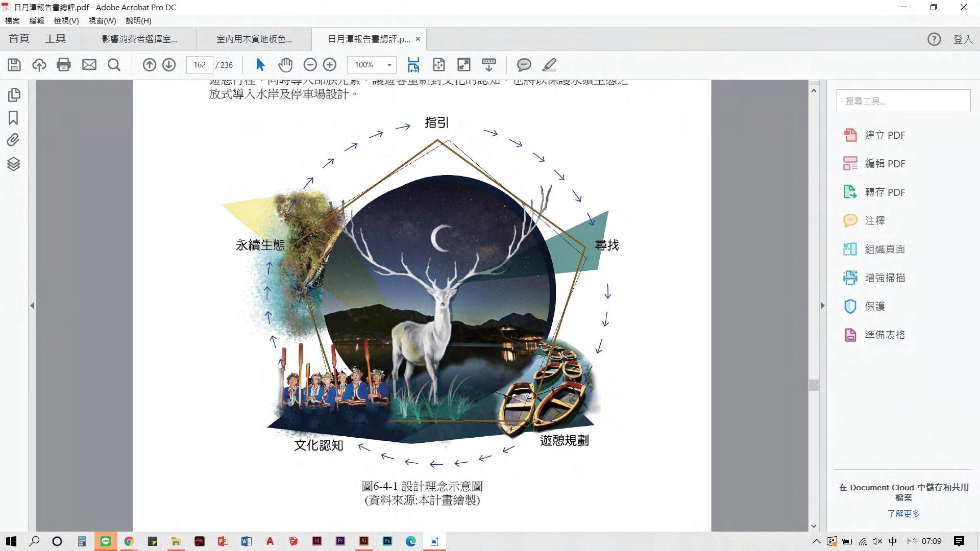The width and height of the screenshot is (980, 551).
Task: Click the Save file icon
Action: point(14,65)
